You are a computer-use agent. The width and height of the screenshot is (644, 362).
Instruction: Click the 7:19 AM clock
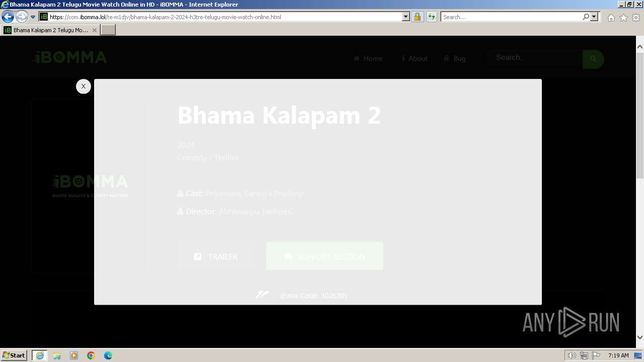(x=618, y=355)
